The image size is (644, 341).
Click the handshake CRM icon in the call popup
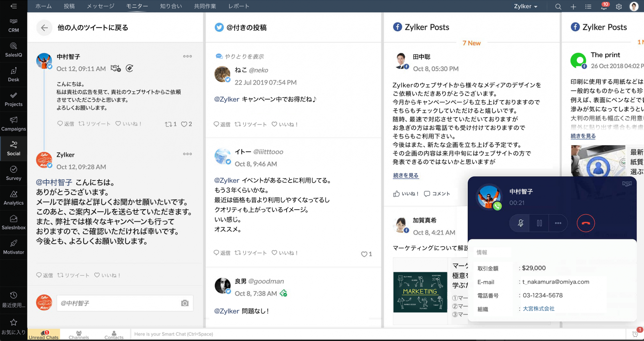(x=627, y=184)
